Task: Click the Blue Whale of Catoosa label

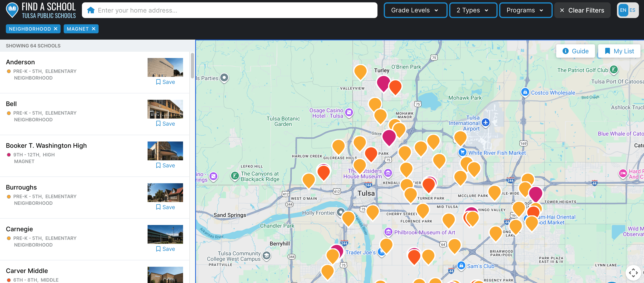Action: click(x=620, y=134)
